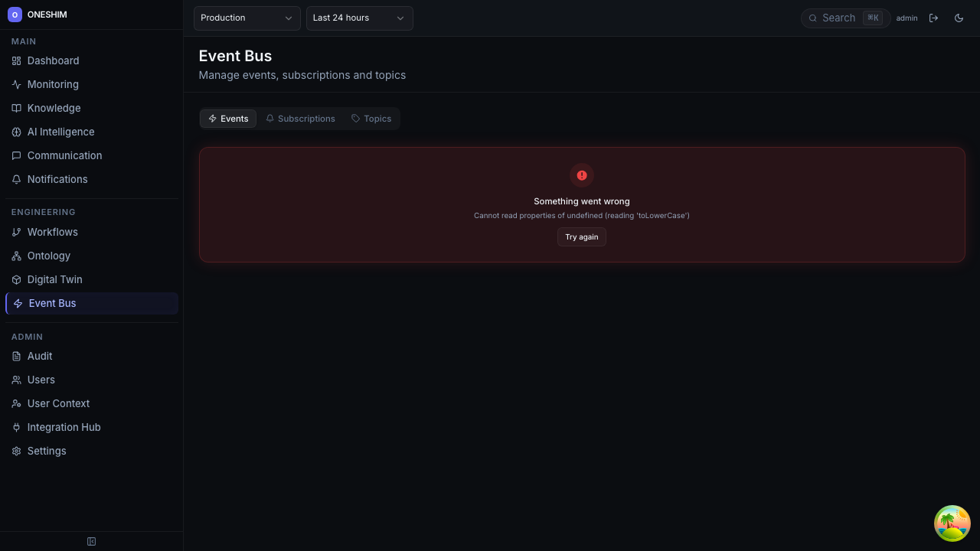Image resolution: width=980 pixels, height=551 pixels.
Task: Open the Production environment dropdown
Action: [x=247, y=18]
